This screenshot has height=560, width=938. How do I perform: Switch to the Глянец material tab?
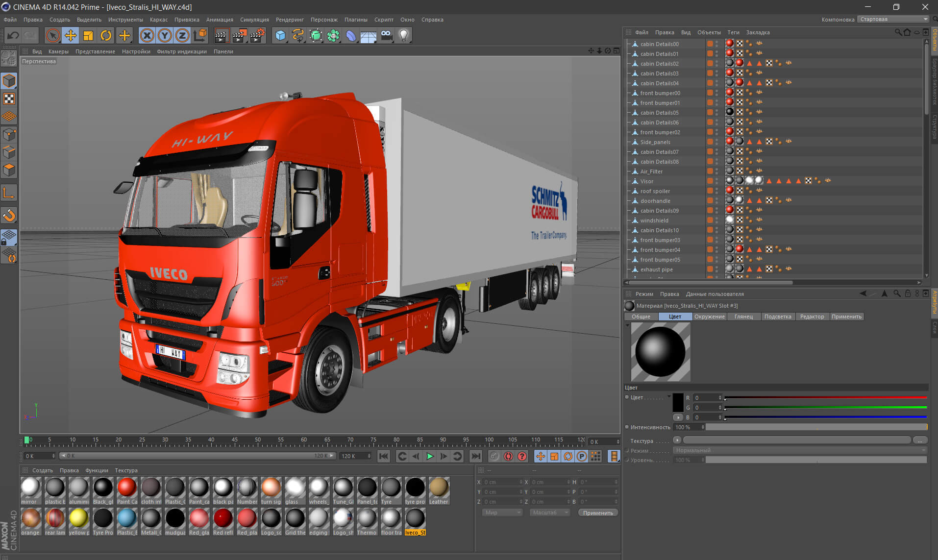tap(743, 317)
